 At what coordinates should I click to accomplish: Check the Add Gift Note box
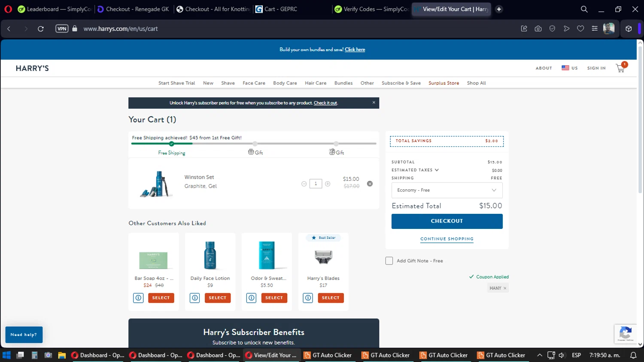[x=389, y=261]
